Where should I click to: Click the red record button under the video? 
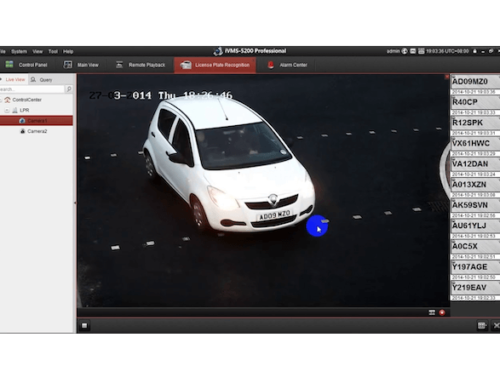point(442,313)
